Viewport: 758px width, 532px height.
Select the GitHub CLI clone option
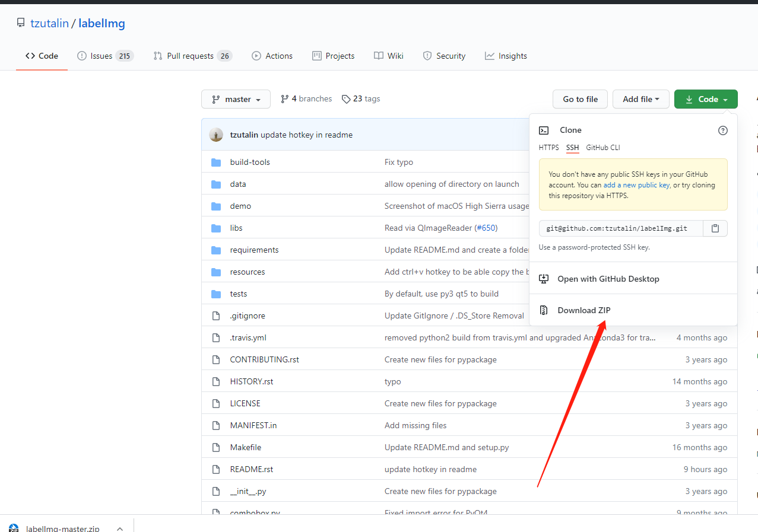[x=602, y=148]
